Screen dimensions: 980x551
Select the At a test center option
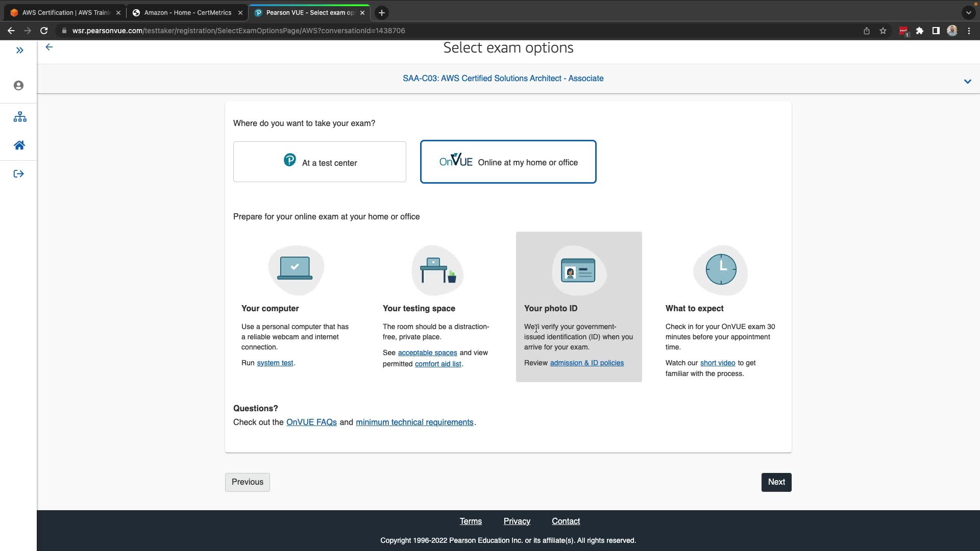(x=320, y=162)
